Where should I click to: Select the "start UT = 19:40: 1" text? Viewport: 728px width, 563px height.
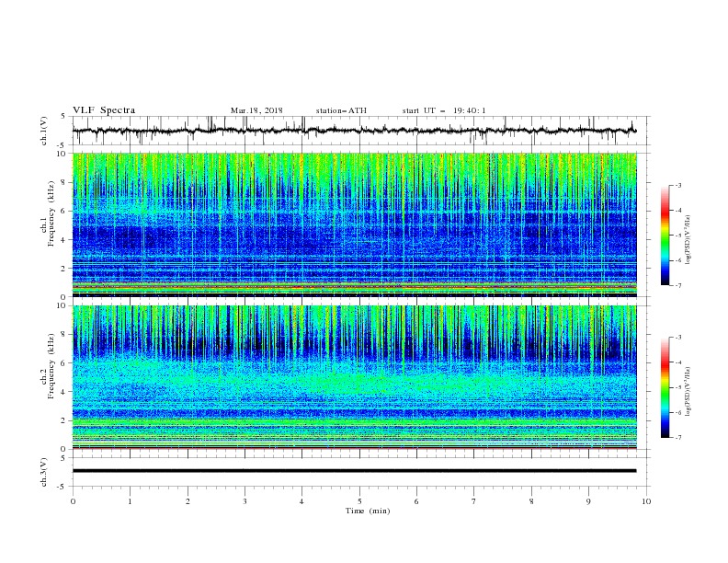pyautogui.click(x=444, y=110)
